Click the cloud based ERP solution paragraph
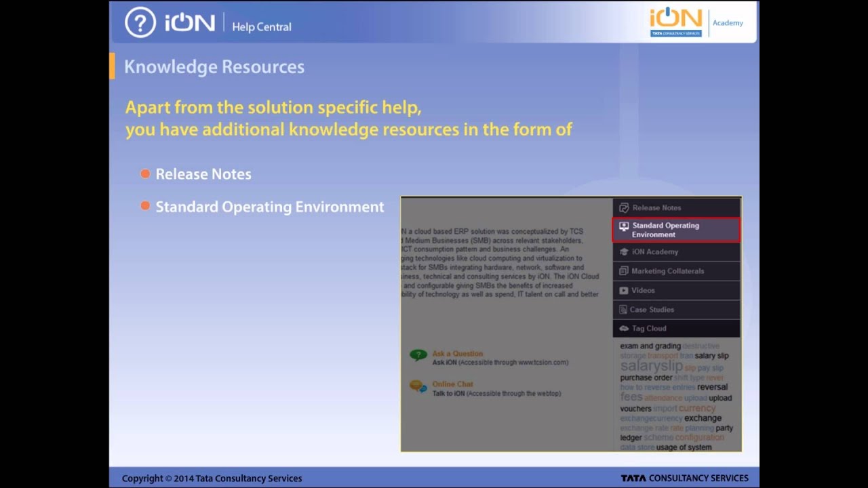Image resolution: width=868 pixels, height=488 pixels. 500,262
